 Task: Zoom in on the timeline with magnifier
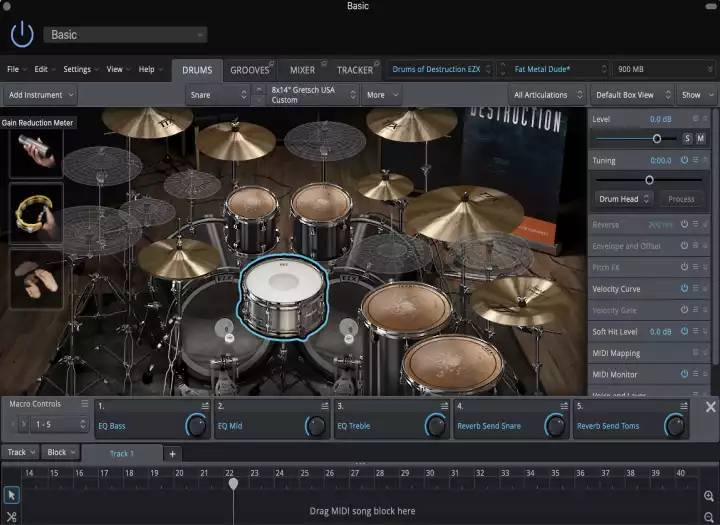pyautogui.click(x=709, y=496)
